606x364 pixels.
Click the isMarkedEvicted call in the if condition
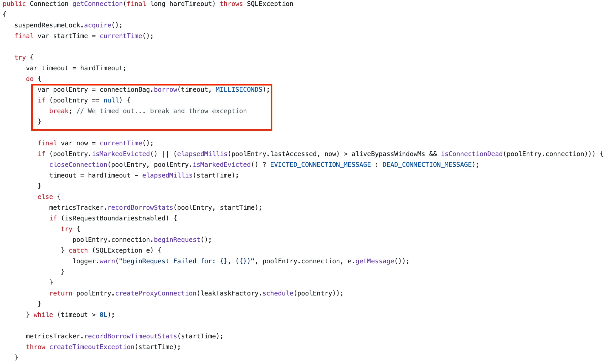[121, 154]
